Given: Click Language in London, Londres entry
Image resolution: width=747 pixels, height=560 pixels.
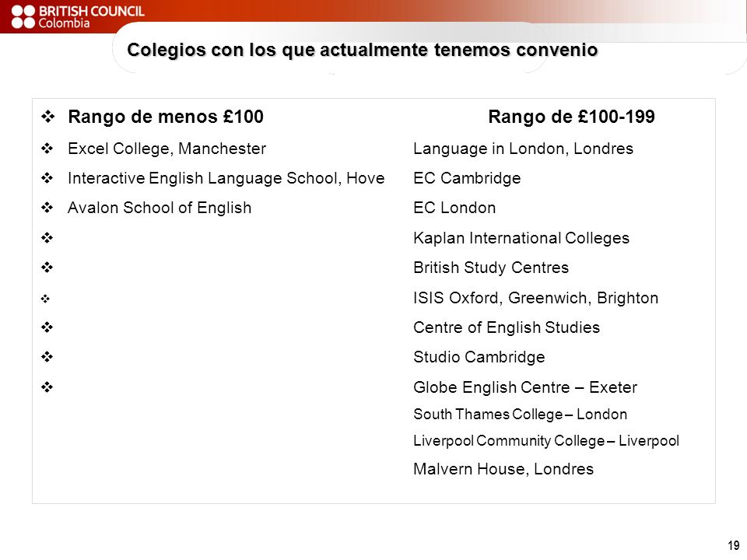Looking at the screenshot, I should pyautogui.click(x=523, y=149).
